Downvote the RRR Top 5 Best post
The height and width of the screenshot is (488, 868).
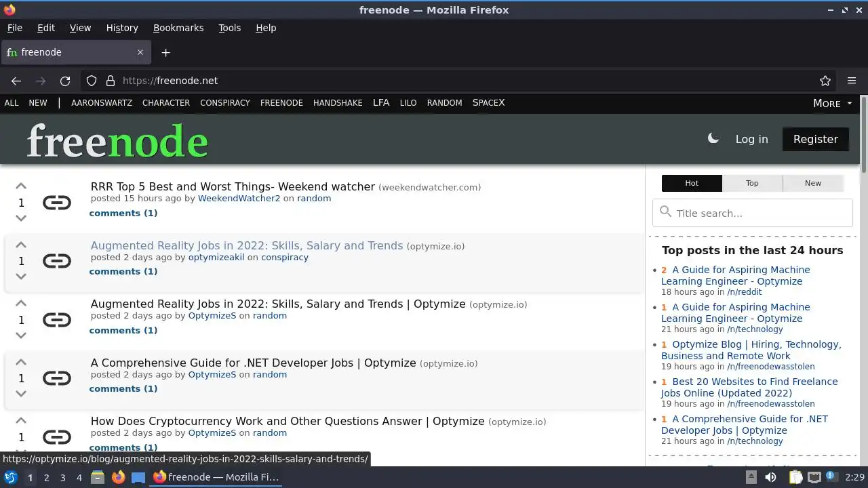[x=21, y=218]
